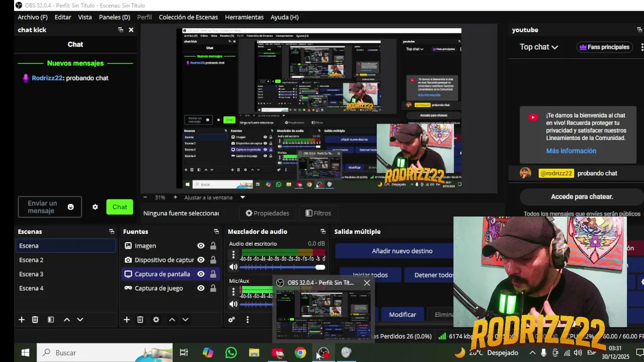Open the Paneles (D) menu

pyautogui.click(x=115, y=17)
